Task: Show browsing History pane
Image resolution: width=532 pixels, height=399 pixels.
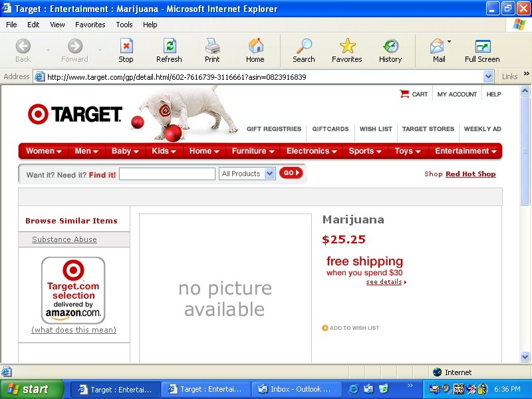Action: click(x=390, y=51)
